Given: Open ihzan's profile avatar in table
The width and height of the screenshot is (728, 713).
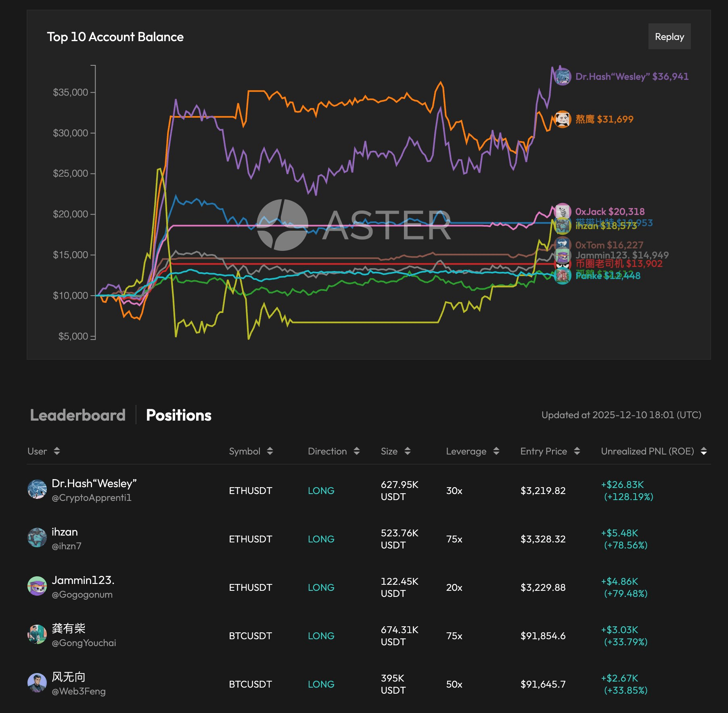Looking at the screenshot, I should (x=37, y=538).
